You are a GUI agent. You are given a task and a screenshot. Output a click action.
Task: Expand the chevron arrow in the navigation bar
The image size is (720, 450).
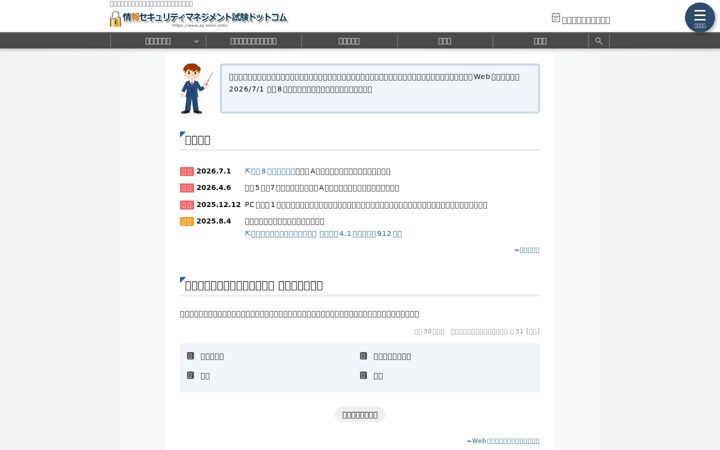click(197, 41)
